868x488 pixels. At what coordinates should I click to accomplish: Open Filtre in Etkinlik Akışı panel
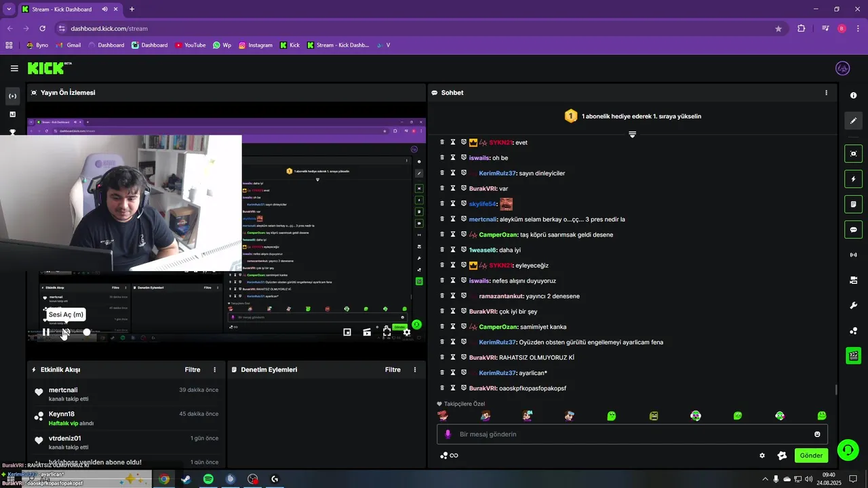pyautogui.click(x=193, y=369)
